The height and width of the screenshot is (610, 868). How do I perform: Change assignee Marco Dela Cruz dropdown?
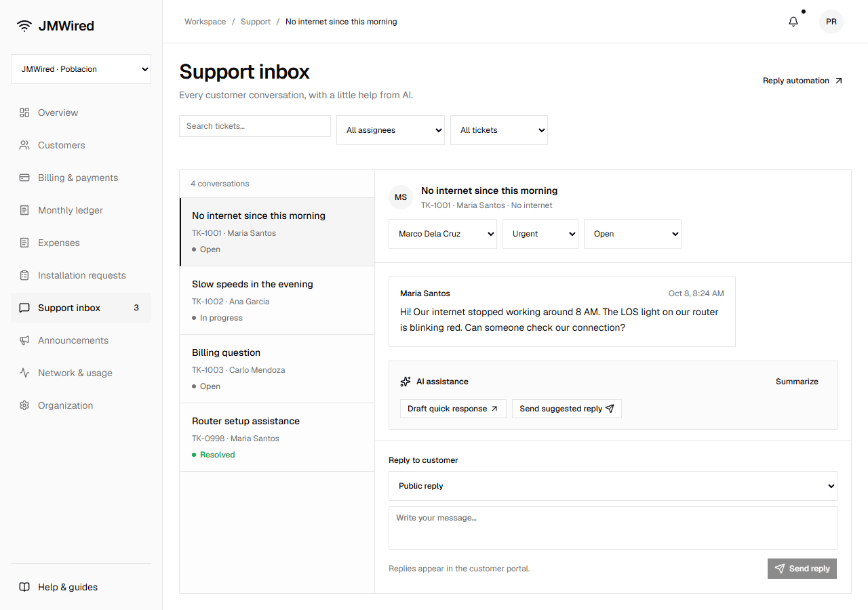click(x=443, y=234)
